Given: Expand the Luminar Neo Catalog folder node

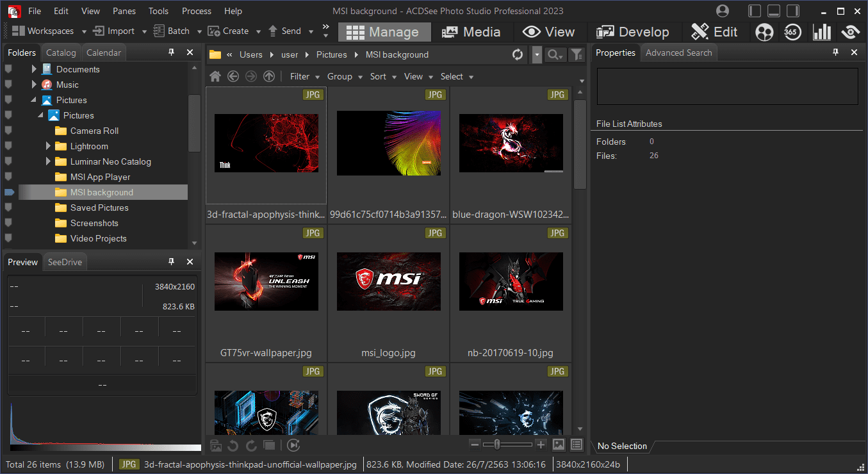Looking at the screenshot, I should (x=48, y=161).
